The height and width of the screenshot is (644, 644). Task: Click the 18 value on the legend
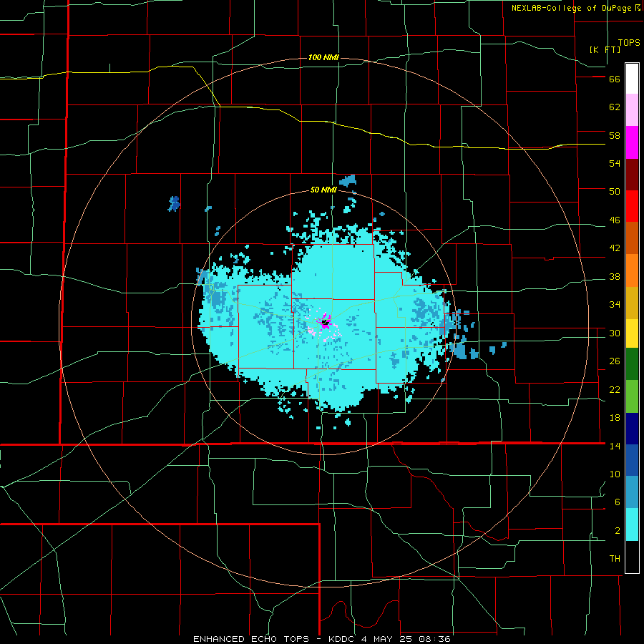[615, 418]
